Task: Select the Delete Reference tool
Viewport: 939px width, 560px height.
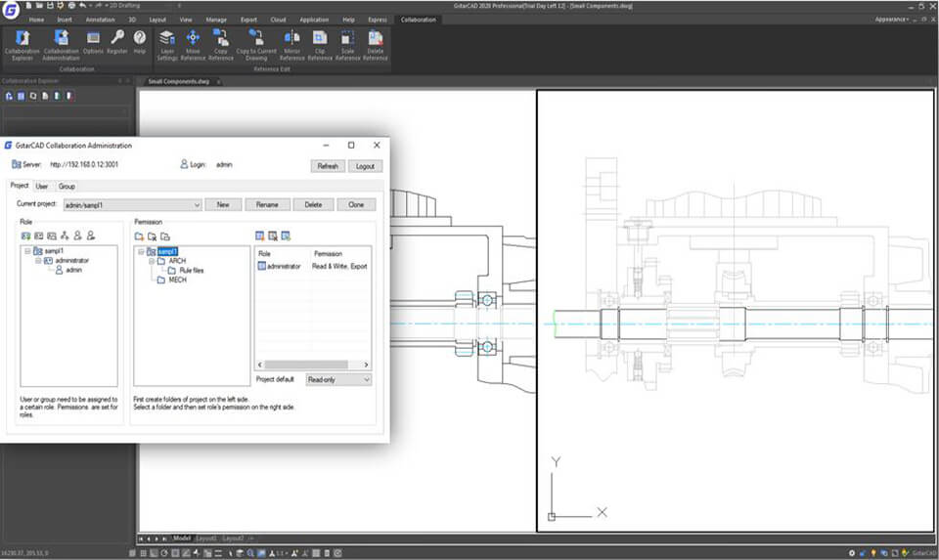Action: [x=376, y=45]
